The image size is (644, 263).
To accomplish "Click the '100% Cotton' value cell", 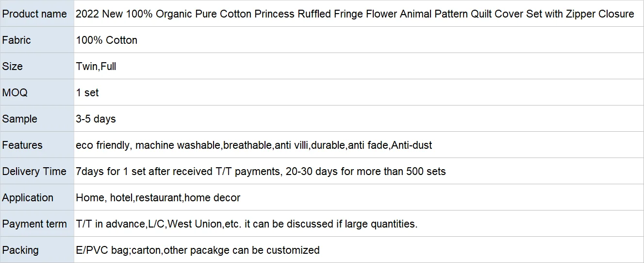I will click(x=359, y=40).
